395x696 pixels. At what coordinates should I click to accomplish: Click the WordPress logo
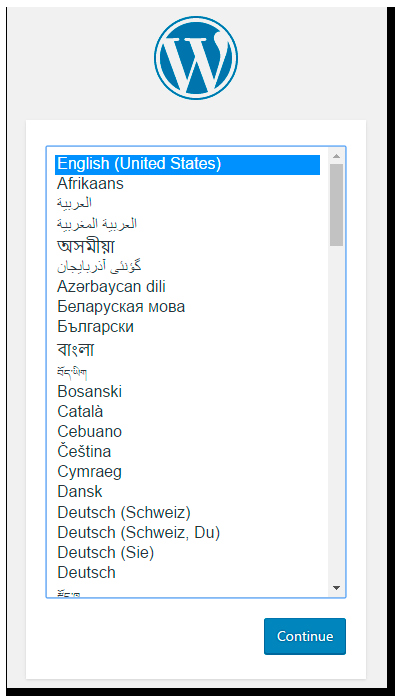coord(196,58)
